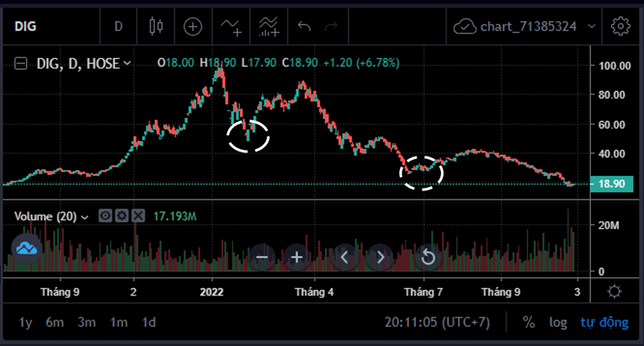This screenshot has width=644, height=346.
Task: Open the candlestick chart style selector
Action: (x=155, y=26)
